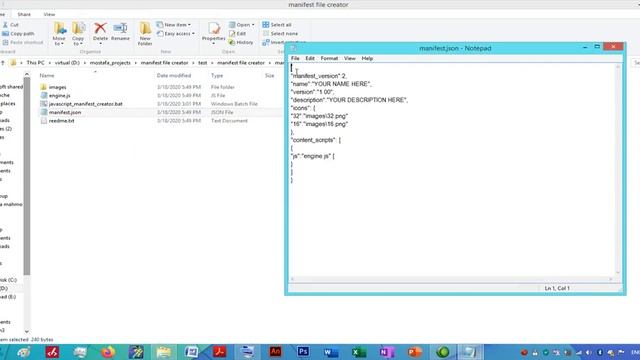Viewport: 640px width, 360px height.
Task: Click the red Delete icon
Action: [x=100, y=29]
